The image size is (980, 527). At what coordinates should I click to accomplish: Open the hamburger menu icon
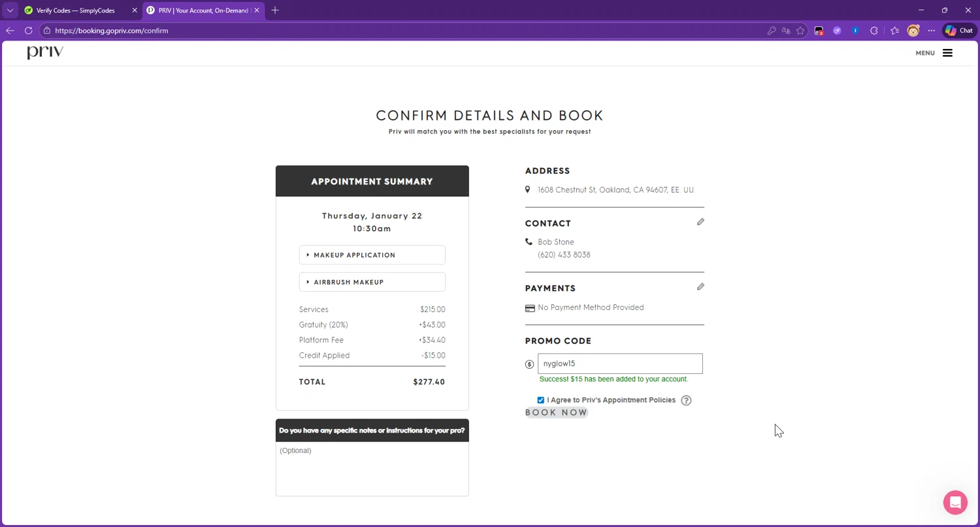[947, 53]
